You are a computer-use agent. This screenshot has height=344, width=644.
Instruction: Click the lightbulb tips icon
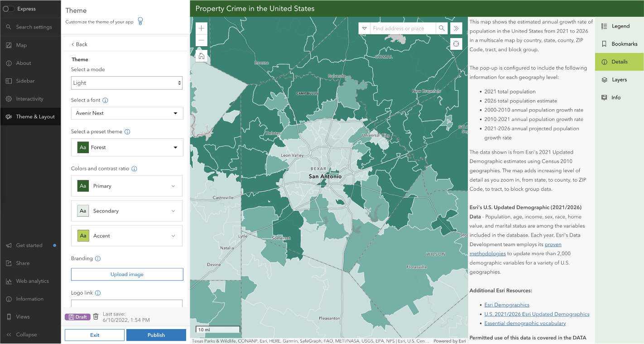point(140,21)
